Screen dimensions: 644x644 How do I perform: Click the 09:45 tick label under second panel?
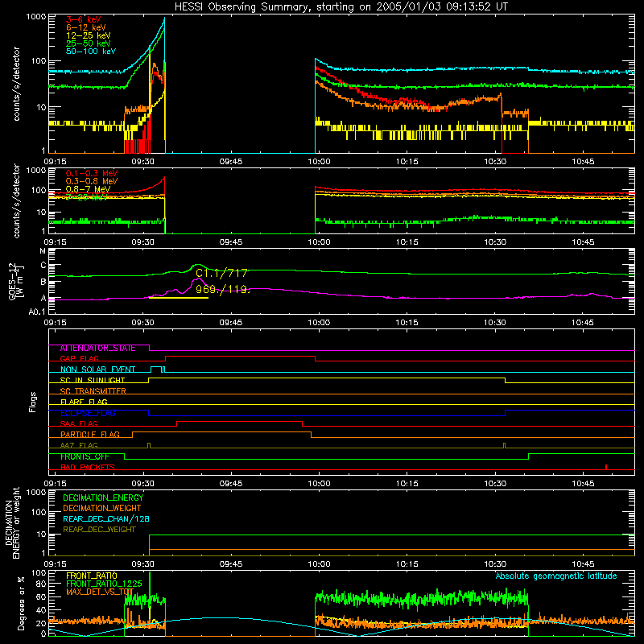(231, 242)
